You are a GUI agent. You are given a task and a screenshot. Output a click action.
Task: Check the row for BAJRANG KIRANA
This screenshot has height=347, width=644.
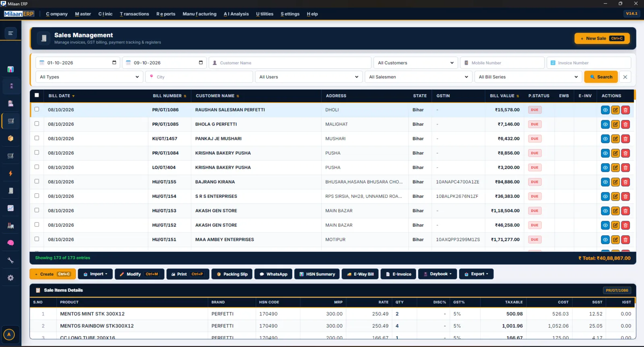37,181
